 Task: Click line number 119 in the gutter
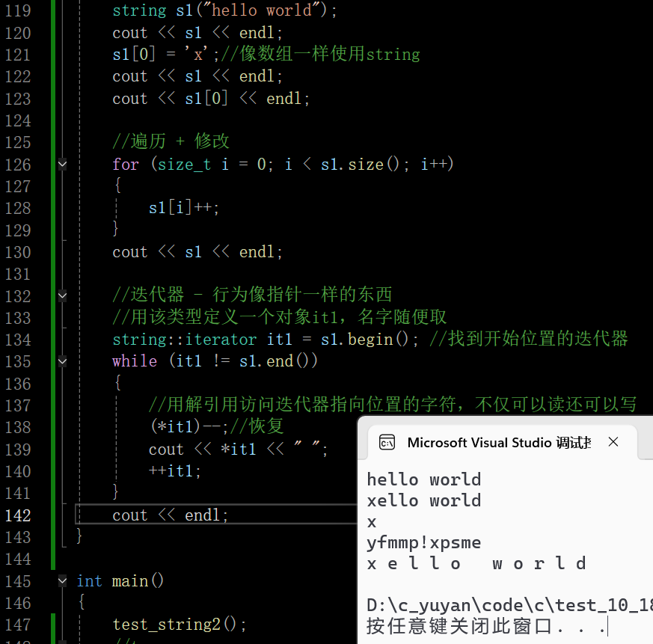click(18, 10)
